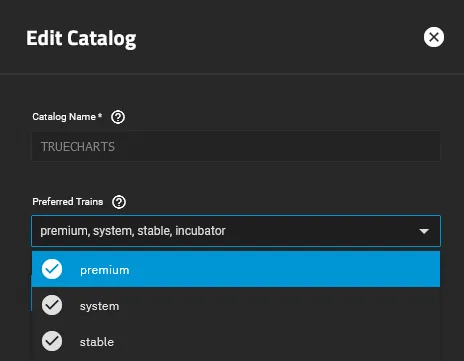Image resolution: width=464 pixels, height=361 pixels.
Task: Click the TRUECHARTS catalog name field
Action: click(x=236, y=147)
